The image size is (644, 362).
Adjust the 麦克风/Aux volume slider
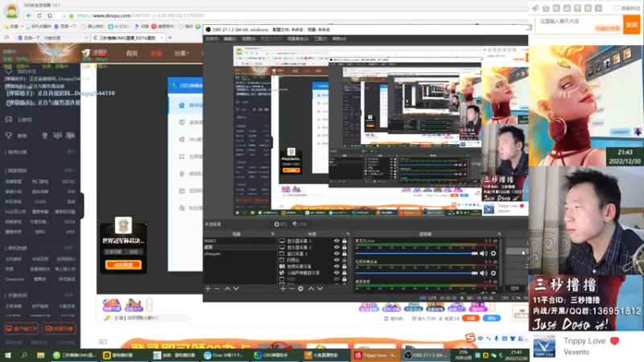pos(416,253)
